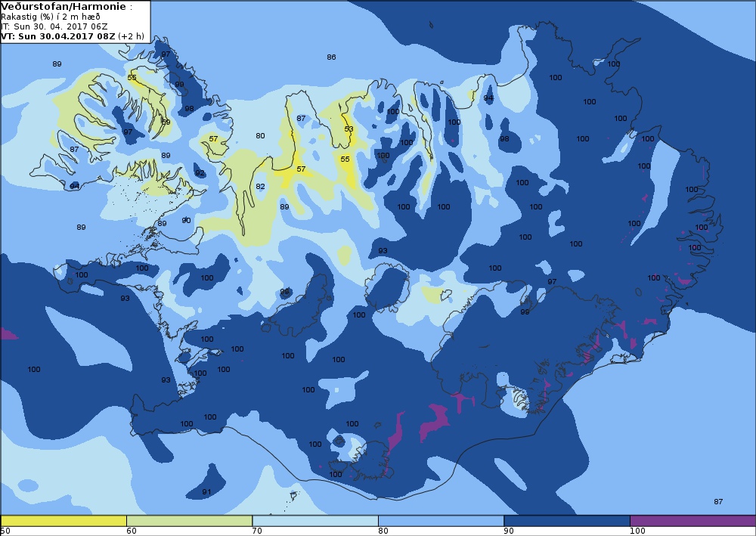The image size is (756, 536).
Task: Pick the dark blue 90–100 legend segment
Action: [x=567, y=521]
